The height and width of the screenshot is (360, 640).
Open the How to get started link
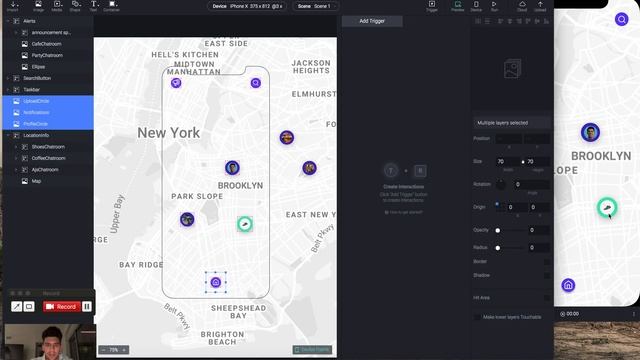click(404, 212)
